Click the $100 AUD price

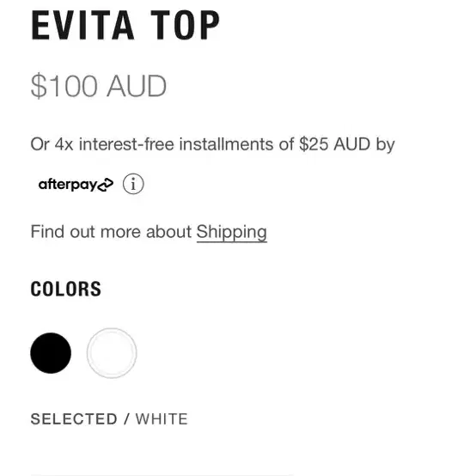pos(99,86)
